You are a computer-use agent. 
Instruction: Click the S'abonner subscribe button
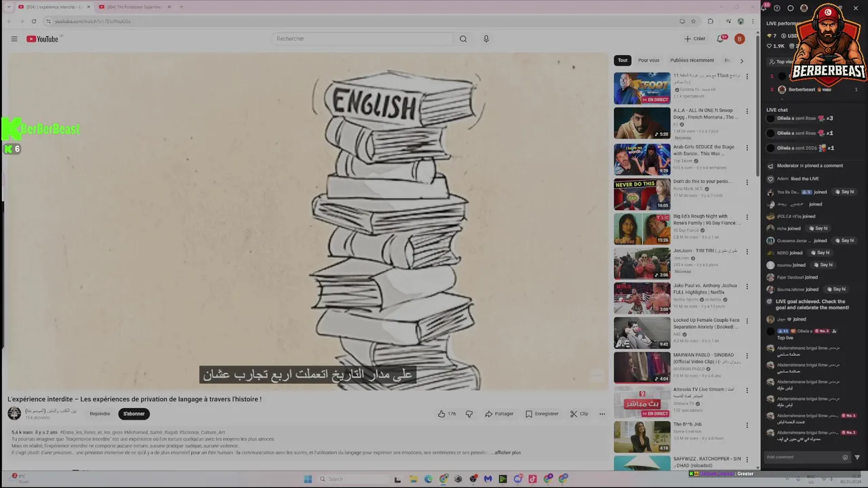[x=134, y=413]
